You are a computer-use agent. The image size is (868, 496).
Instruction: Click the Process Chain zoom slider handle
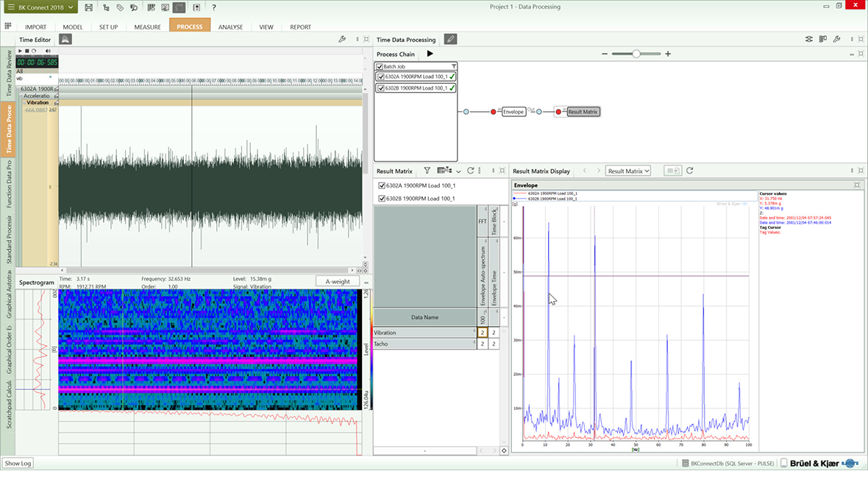pyautogui.click(x=636, y=54)
